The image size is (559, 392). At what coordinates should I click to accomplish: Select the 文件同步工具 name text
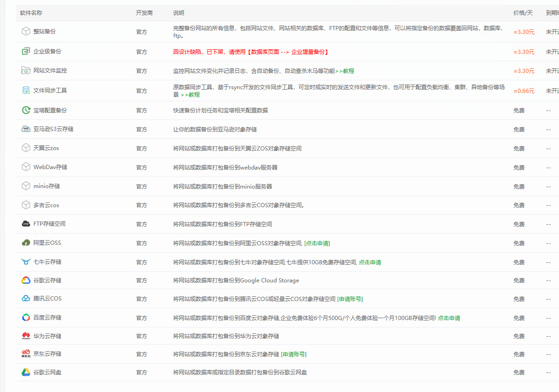point(50,91)
